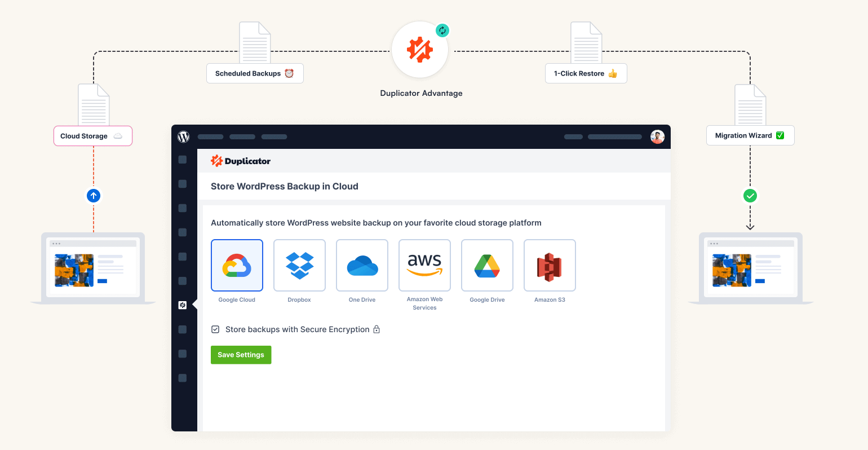
Task: Click the Migration Wizard label
Action: coord(750,135)
